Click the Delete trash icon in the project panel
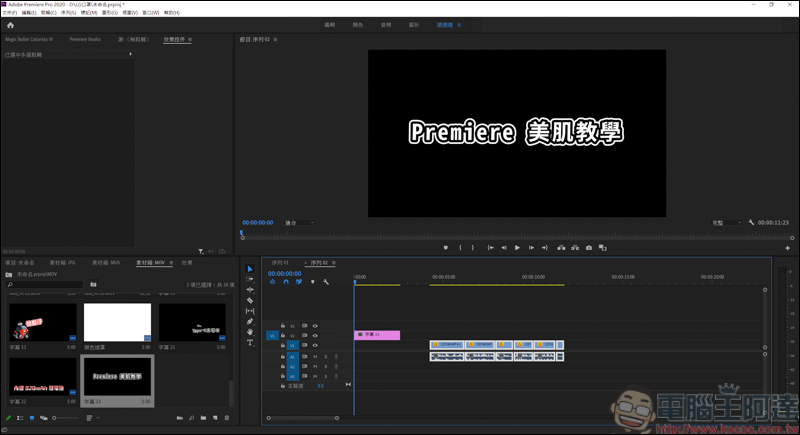800x435 pixels. click(227, 418)
